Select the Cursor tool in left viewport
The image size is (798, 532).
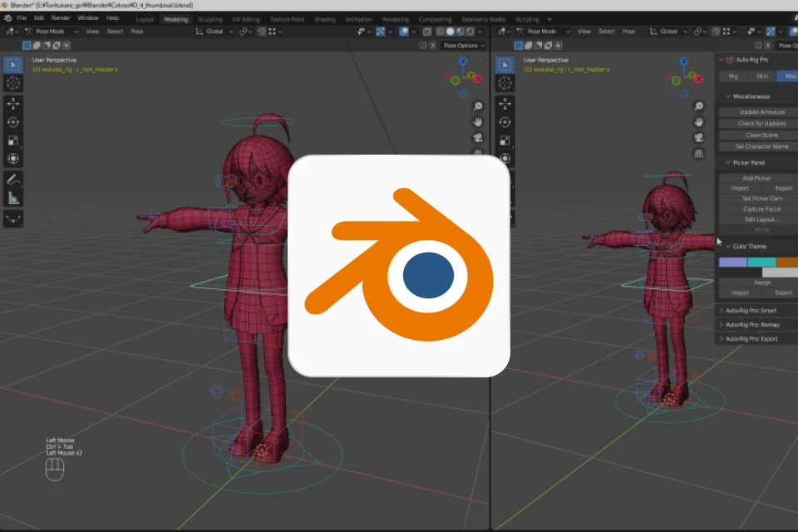[13, 83]
